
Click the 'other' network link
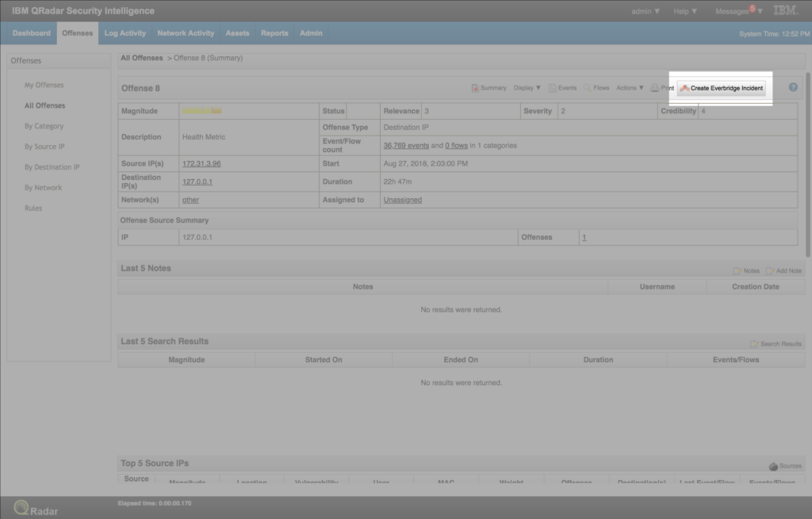click(x=190, y=200)
